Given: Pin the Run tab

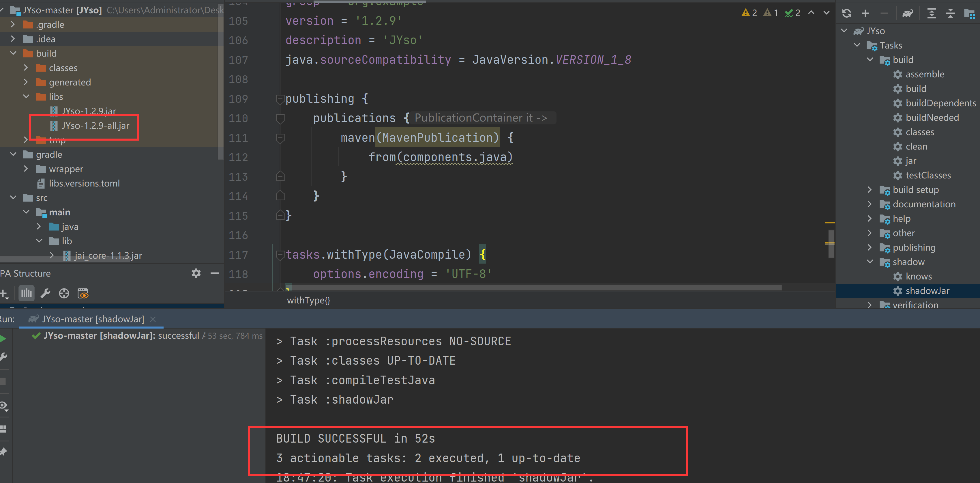Looking at the screenshot, I should (3, 452).
